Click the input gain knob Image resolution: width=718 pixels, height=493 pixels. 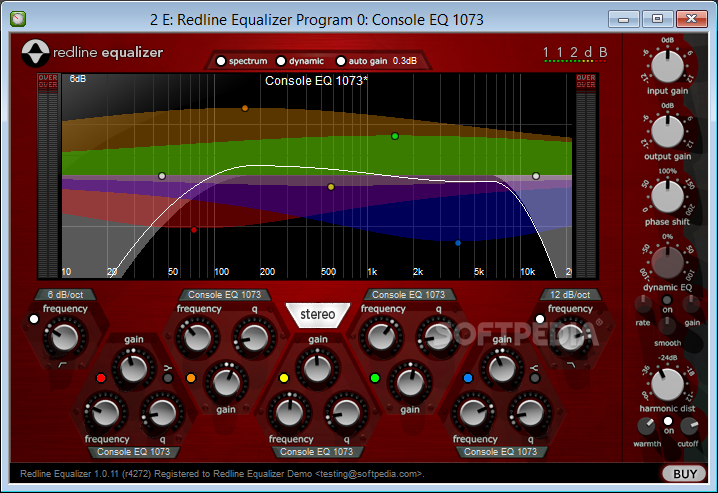point(667,66)
